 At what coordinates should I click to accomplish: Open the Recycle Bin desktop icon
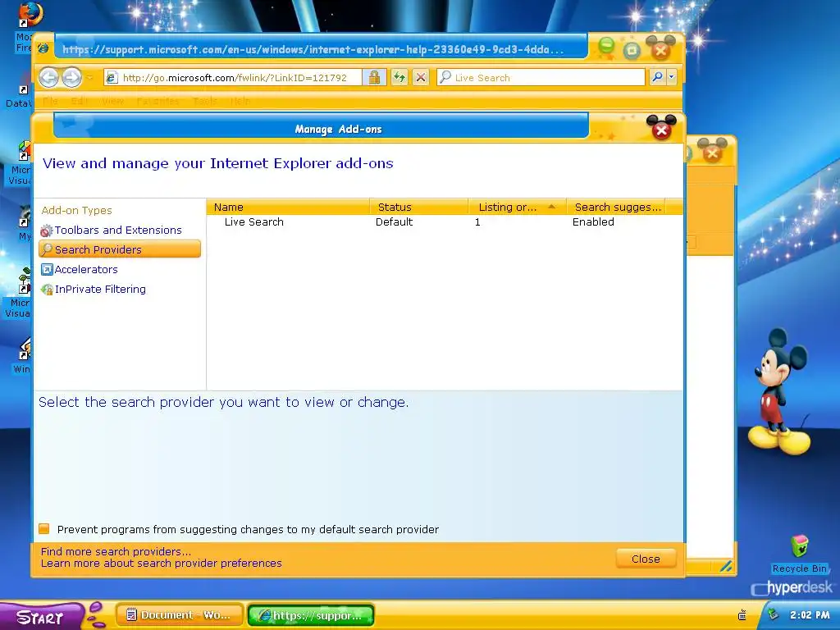tap(799, 554)
